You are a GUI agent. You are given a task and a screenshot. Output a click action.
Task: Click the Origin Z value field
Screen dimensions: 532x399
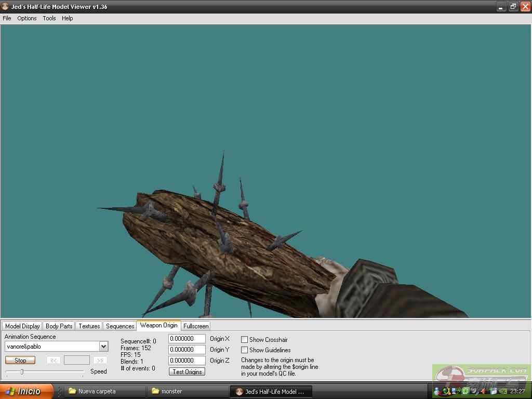(x=187, y=361)
